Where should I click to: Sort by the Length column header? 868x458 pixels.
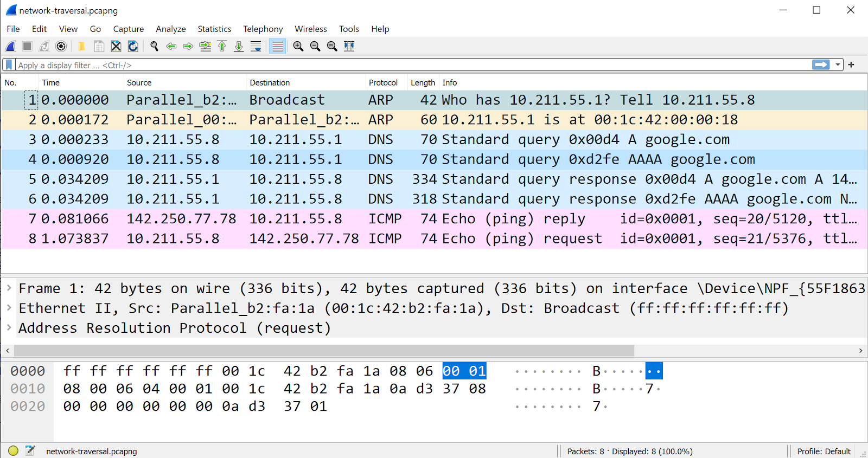coord(423,82)
